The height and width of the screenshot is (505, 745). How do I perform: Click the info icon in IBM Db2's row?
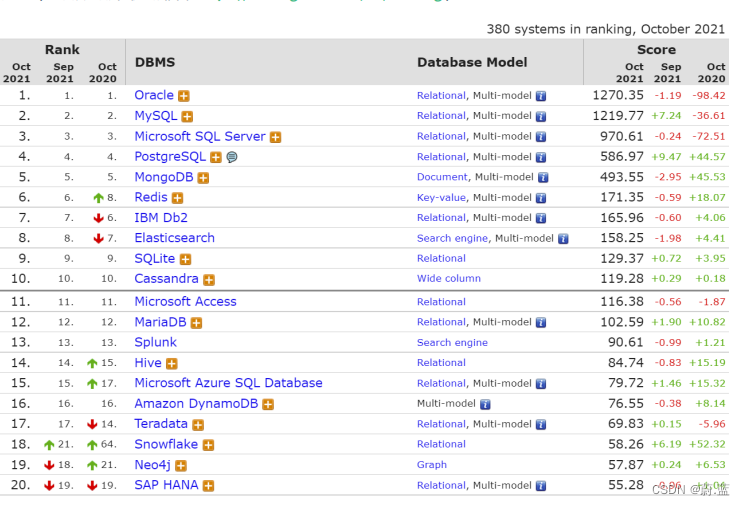click(541, 219)
